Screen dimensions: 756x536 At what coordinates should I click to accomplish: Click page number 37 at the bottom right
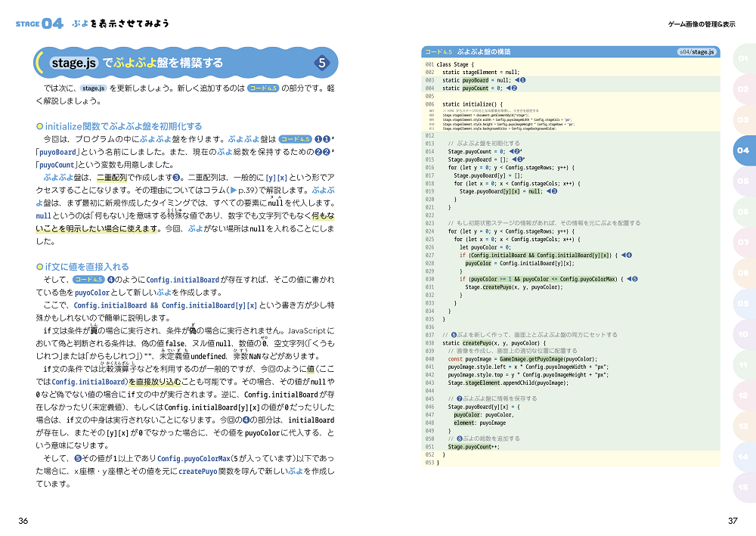point(732,520)
